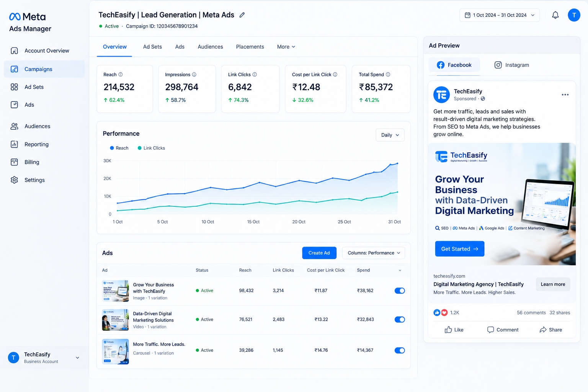Select the Instagram preview tab
The width and height of the screenshot is (588, 392).
(512, 65)
